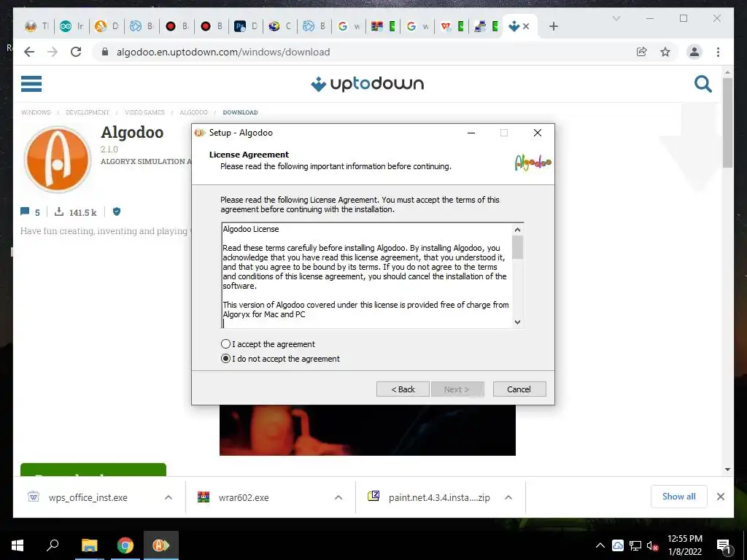Viewport: 747px width, 560px height.
Task: Switch to the WinRAR browser tab
Action: [383, 27]
